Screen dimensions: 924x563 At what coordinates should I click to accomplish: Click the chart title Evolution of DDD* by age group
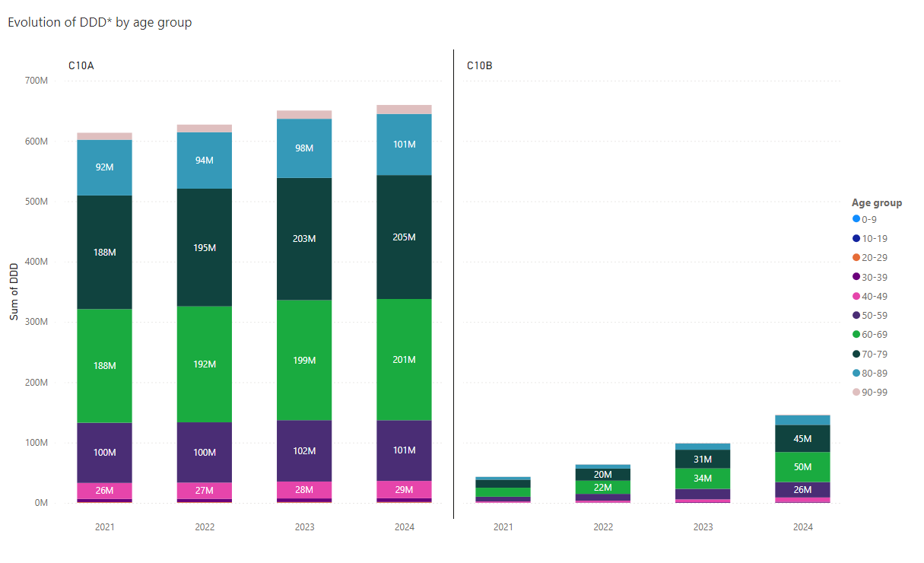(100, 22)
